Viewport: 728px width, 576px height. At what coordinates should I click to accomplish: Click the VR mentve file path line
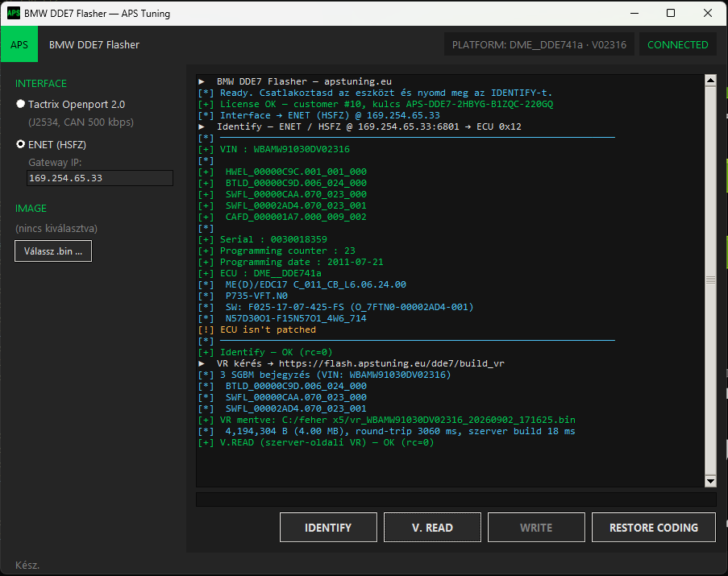(x=387, y=420)
